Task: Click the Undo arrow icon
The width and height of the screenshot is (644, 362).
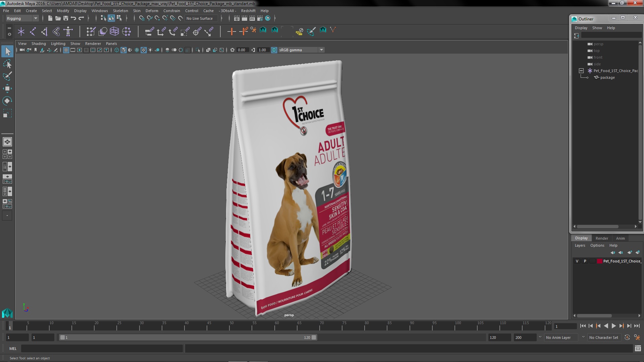Action: 73,18
